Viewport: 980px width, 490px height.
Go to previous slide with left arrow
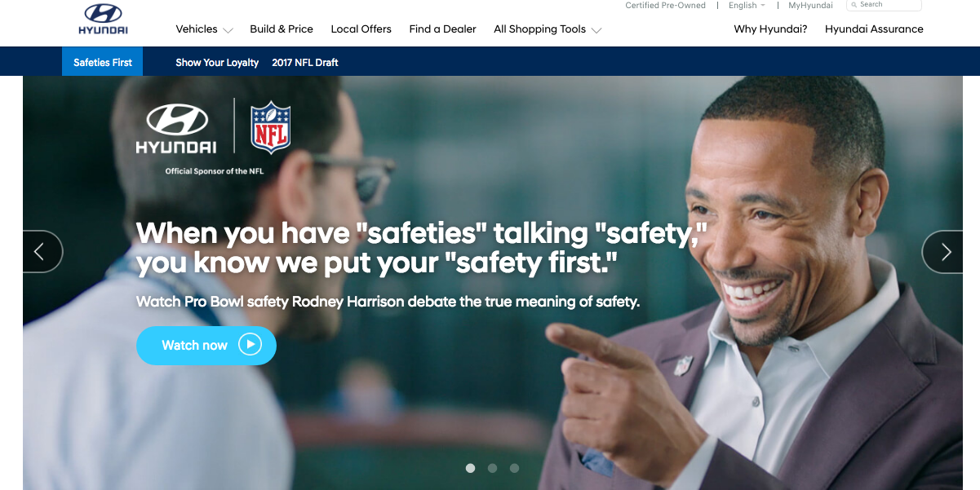[x=42, y=252]
